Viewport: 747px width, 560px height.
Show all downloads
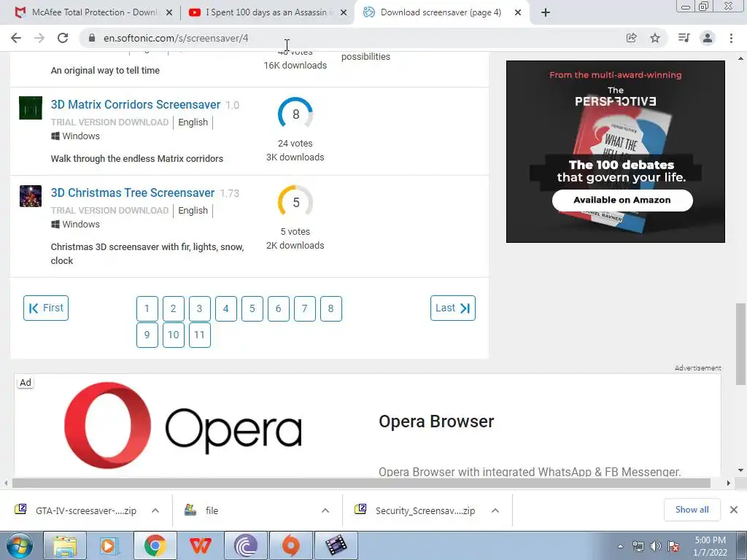(x=692, y=510)
